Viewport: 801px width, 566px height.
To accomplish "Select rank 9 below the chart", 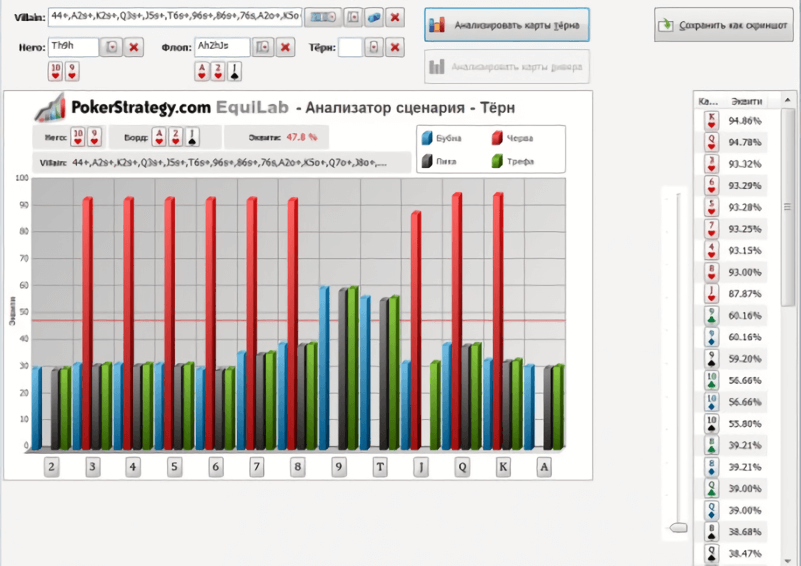I will [339, 466].
